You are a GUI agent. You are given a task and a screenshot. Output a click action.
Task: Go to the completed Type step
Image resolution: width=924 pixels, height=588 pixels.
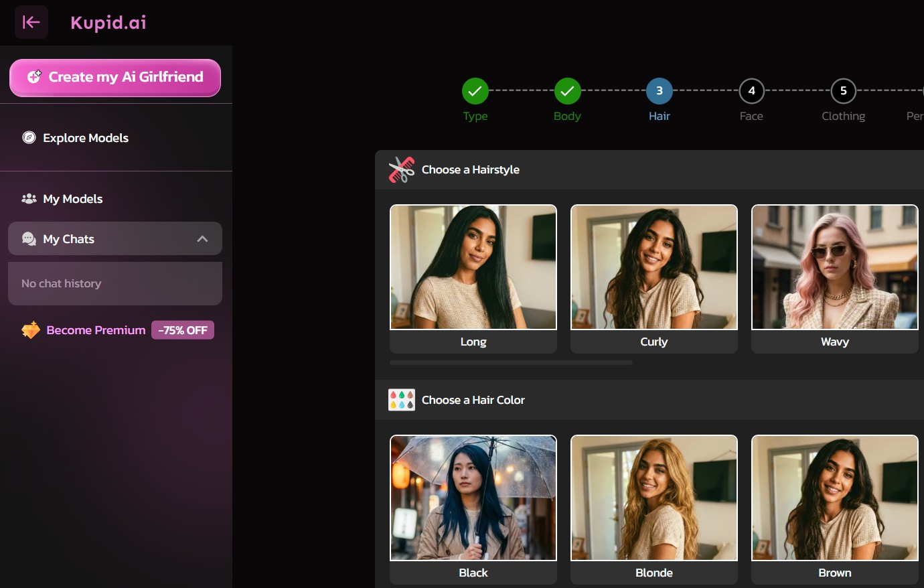475,90
